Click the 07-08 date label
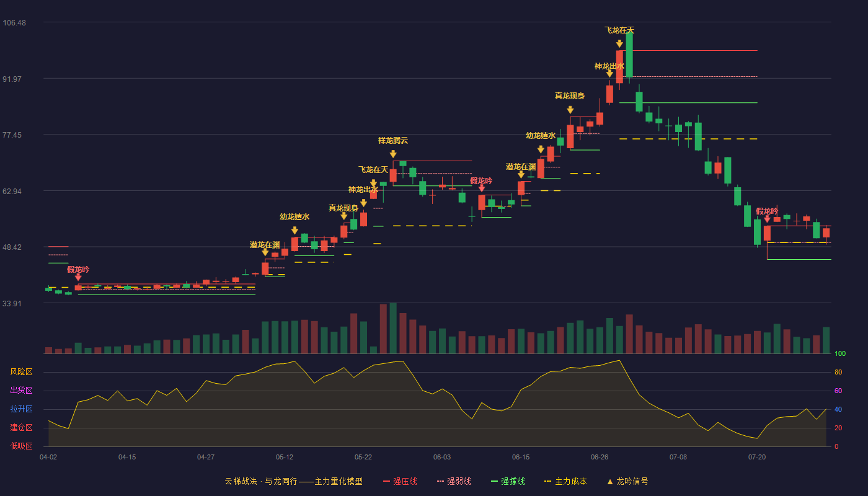The image size is (868, 496). [x=678, y=457]
